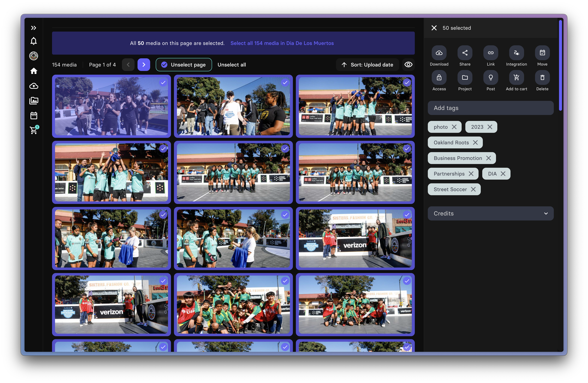The height and width of the screenshot is (383, 588).
Task: Click Unselect all button
Action: pyautogui.click(x=232, y=65)
